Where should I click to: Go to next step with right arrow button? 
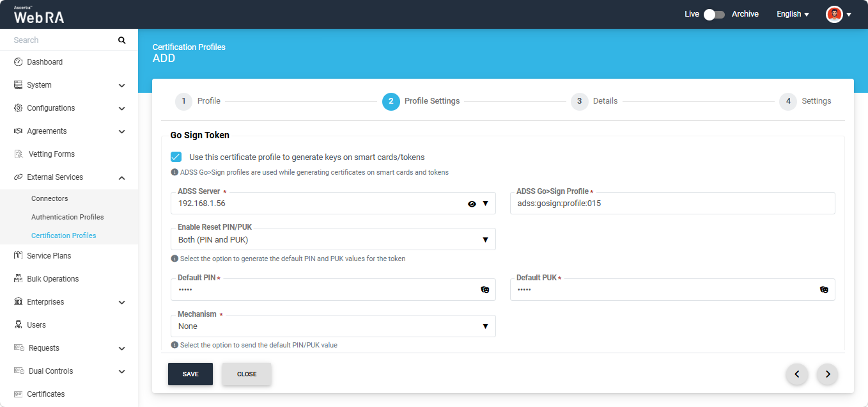(x=827, y=374)
